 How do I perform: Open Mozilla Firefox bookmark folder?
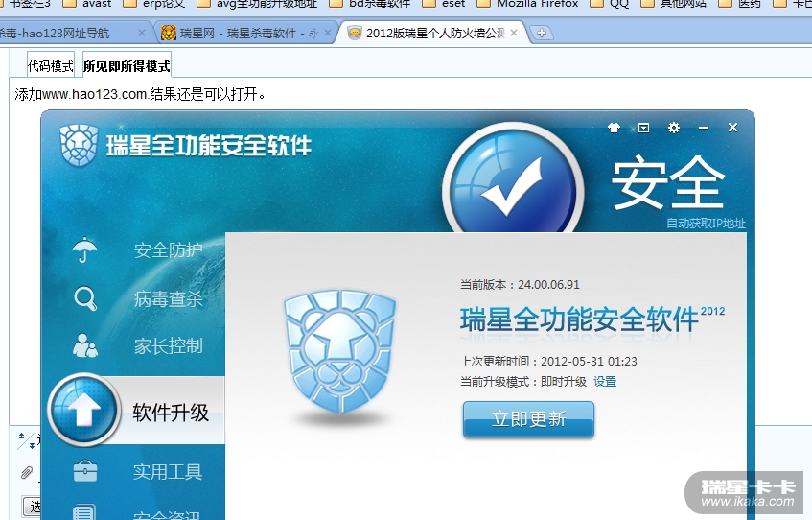point(527,4)
